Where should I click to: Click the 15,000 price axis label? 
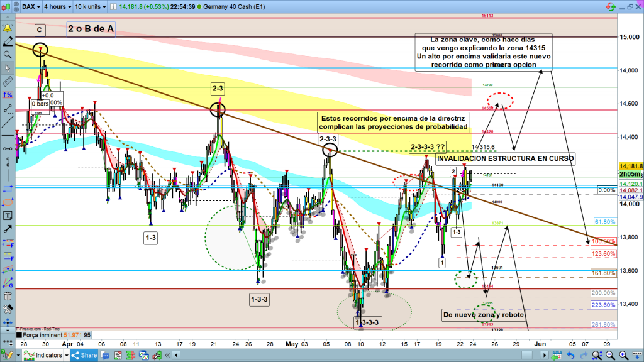(630, 37)
